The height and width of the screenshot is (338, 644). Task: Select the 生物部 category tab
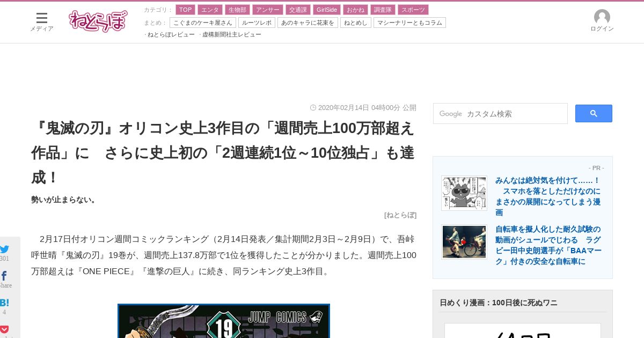point(237,10)
